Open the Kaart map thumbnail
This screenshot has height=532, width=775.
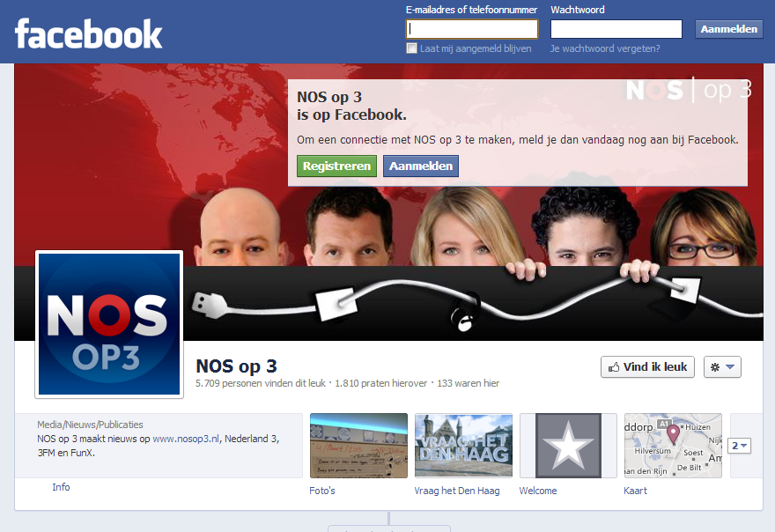point(673,446)
